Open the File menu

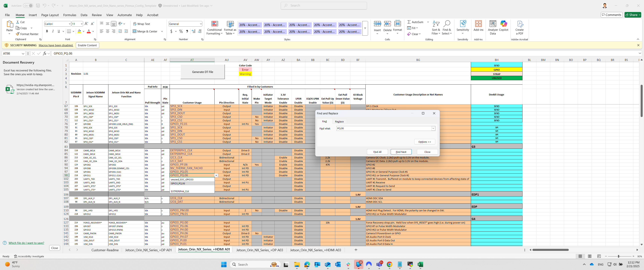click(x=7, y=15)
